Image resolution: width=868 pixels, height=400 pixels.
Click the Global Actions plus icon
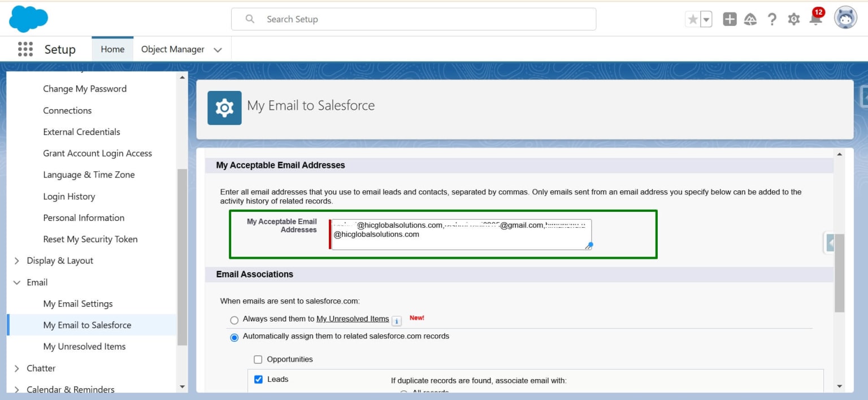coord(730,19)
